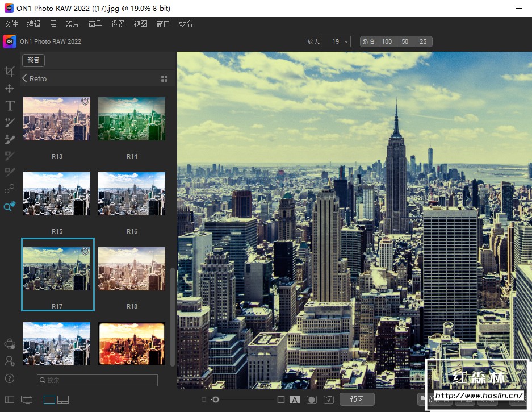Select the Crop tool
Image resolution: width=532 pixels, height=412 pixels.
(x=10, y=72)
